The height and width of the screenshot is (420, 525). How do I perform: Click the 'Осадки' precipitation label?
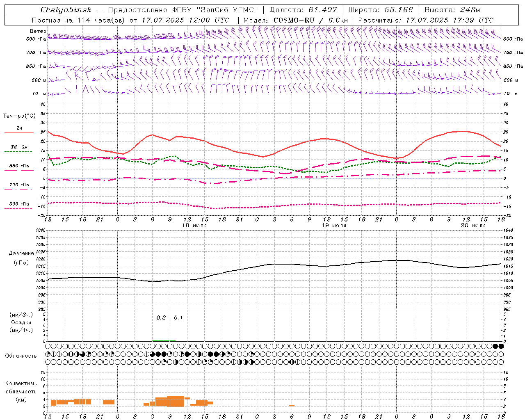coord(21,322)
